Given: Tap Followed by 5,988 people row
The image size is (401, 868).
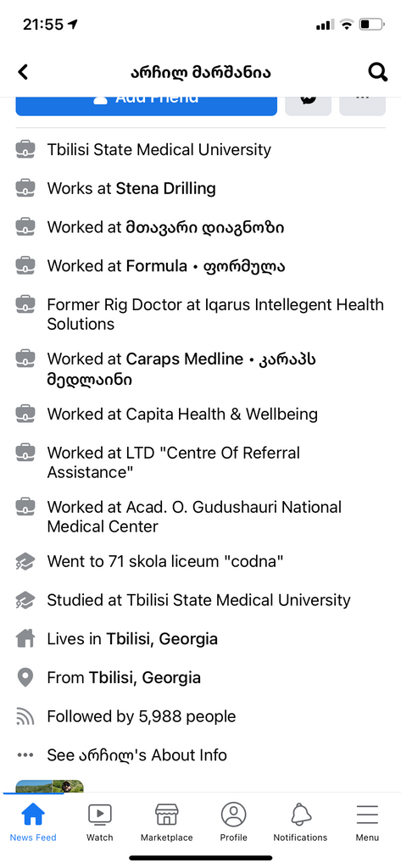Looking at the screenshot, I should click(142, 716).
